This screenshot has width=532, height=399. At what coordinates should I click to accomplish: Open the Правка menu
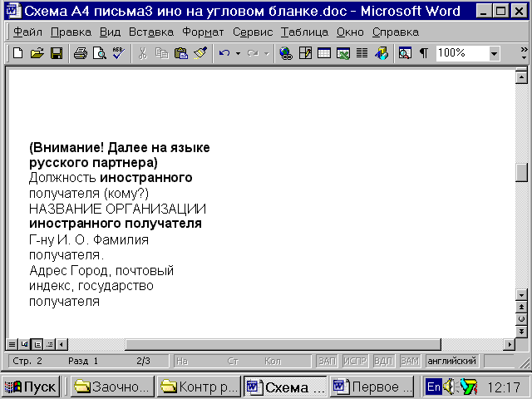(x=71, y=32)
